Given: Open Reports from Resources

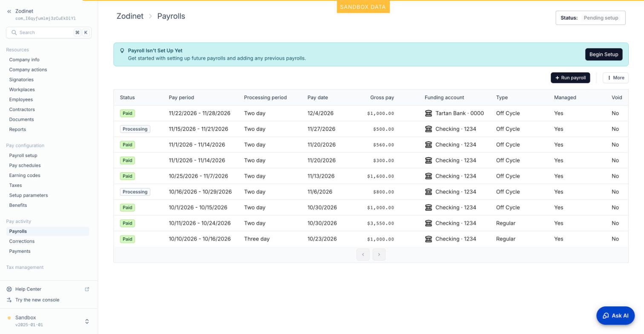Looking at the screenshot, I should click(x=17, y=129).
